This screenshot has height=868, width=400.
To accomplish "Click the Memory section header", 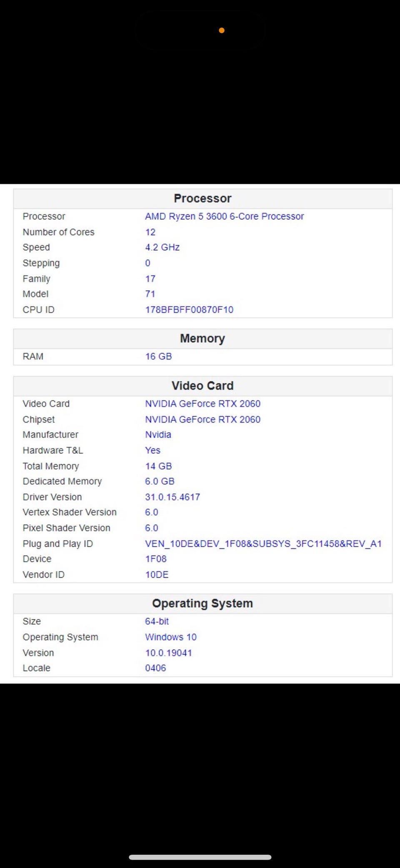I will tap(202, 339).
